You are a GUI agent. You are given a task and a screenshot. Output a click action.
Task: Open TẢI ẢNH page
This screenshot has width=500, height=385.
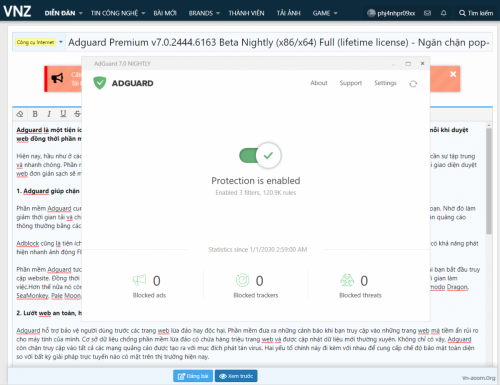tap(289, 13)
